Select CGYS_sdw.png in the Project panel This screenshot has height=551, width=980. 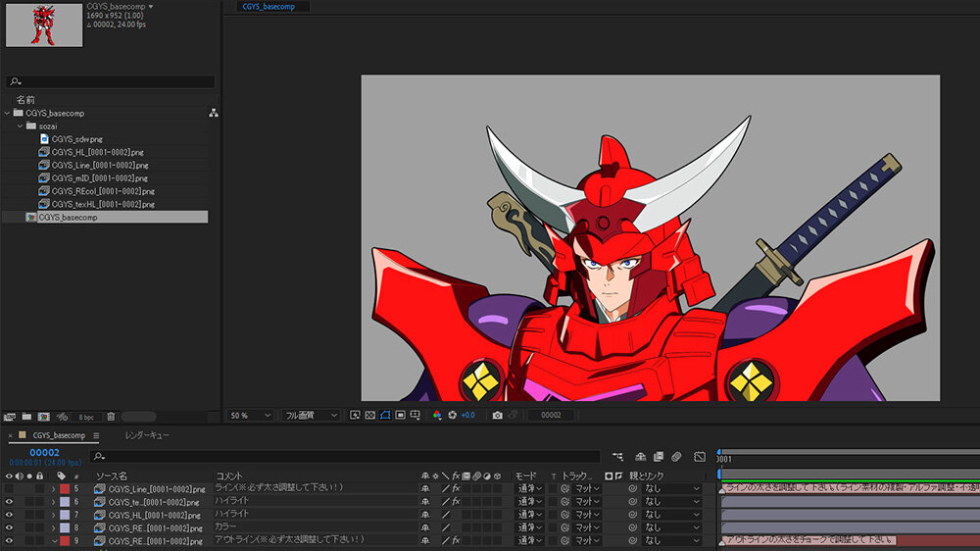76,139
